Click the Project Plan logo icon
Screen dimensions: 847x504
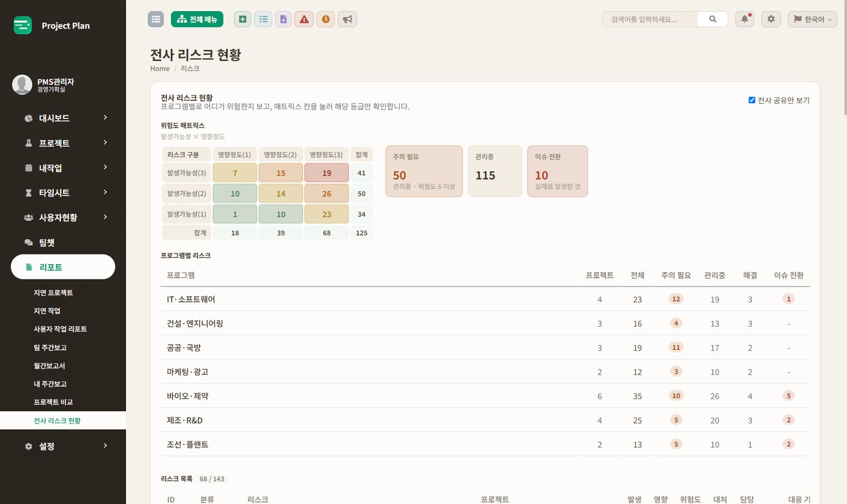click(x=23, y=25)
